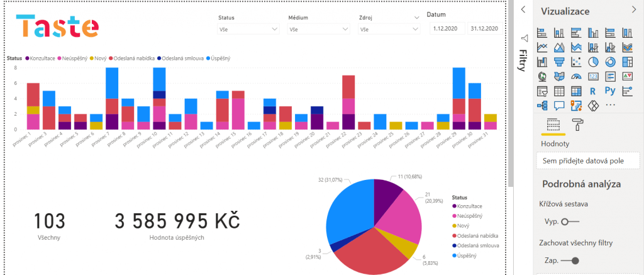Click the start date field 1.12.2020
The width and height of the screenshot is (644, 275).
pos(447,29)
